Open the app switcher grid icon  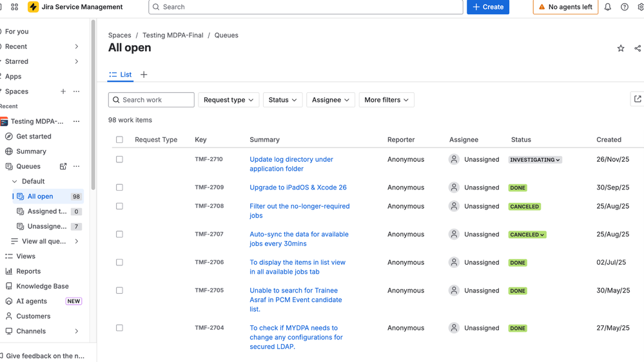pyautogui.click(x=14, y=7)
